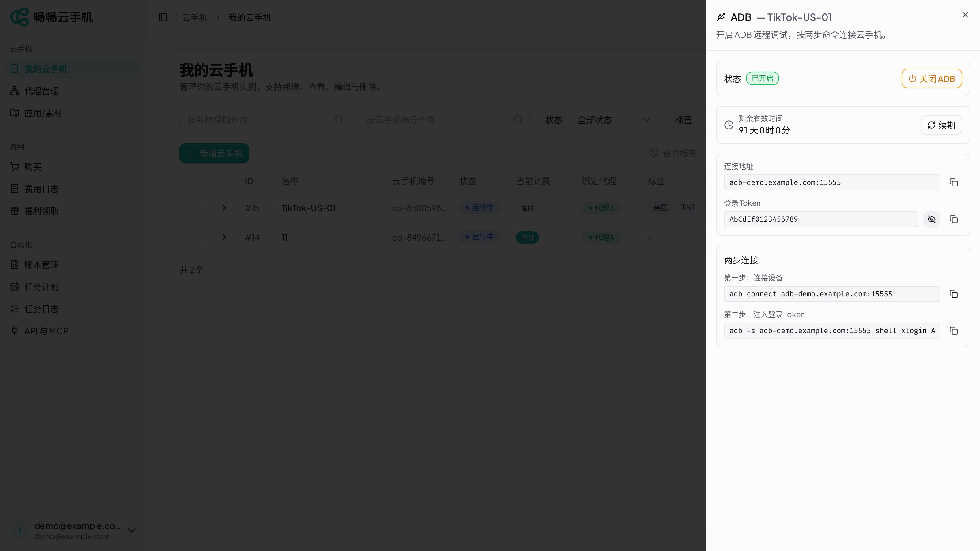The height and width of the screenshot is (551, 980).
Task: Expand the row #14
Action: pyautogui.click(x=224, y=237)
